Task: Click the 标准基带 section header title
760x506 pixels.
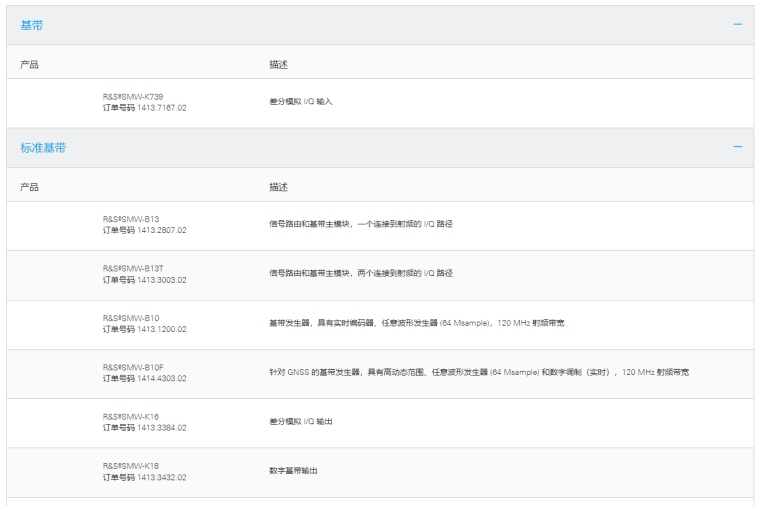Action: click(x=43, y=148)
